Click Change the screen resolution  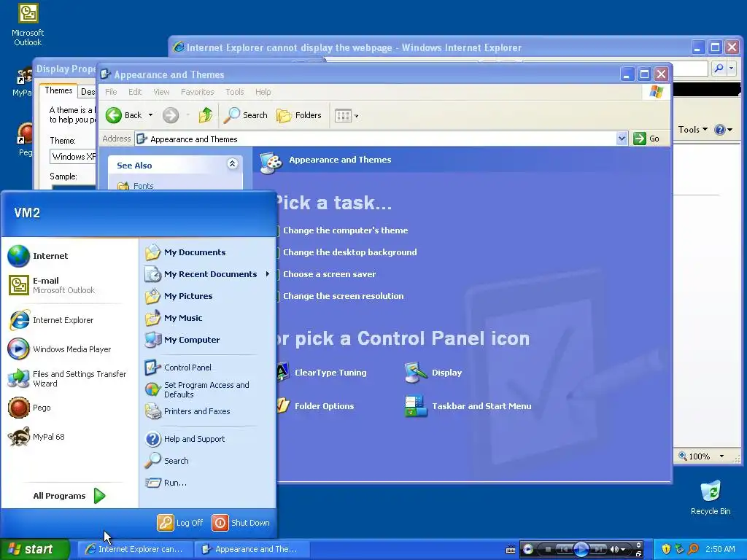pos(343,296)
